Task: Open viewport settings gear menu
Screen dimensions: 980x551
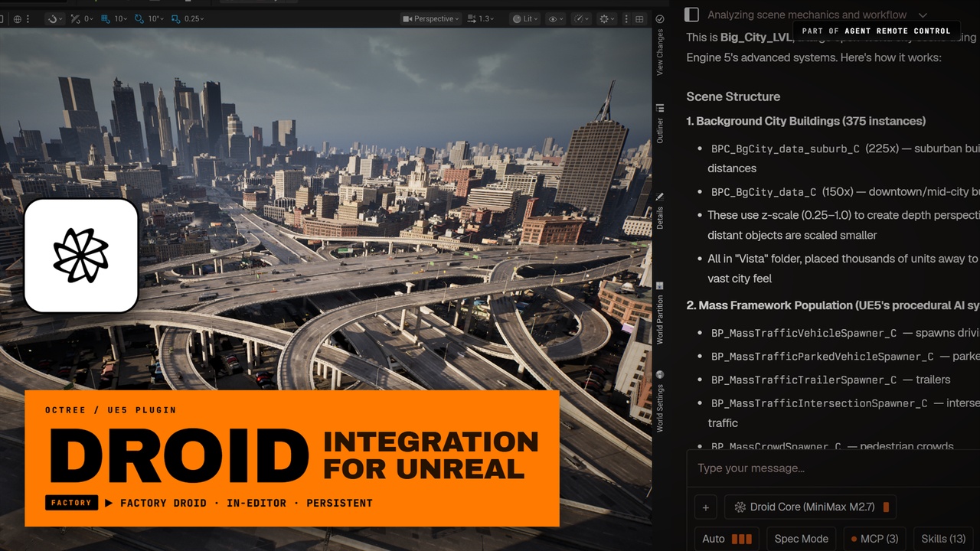Action: [607, 18]
